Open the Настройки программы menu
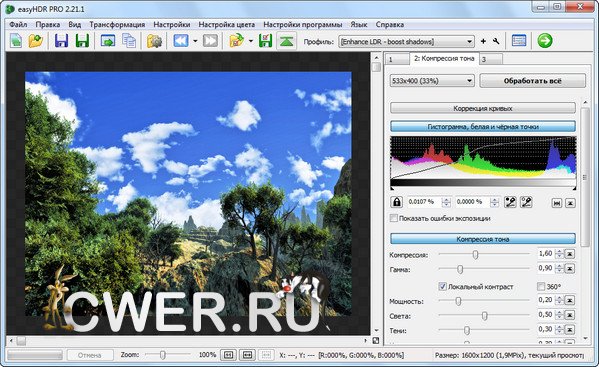599x367 pixels. tap(303, 24)
